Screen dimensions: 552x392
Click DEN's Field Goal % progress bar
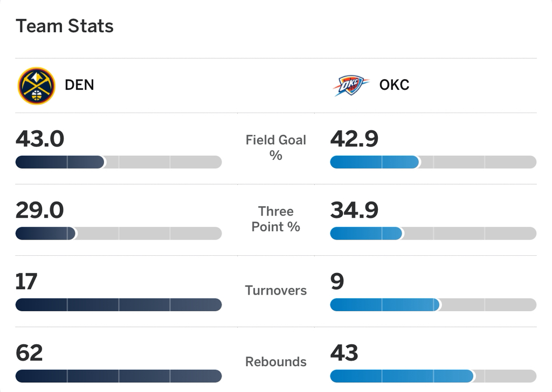119,162
